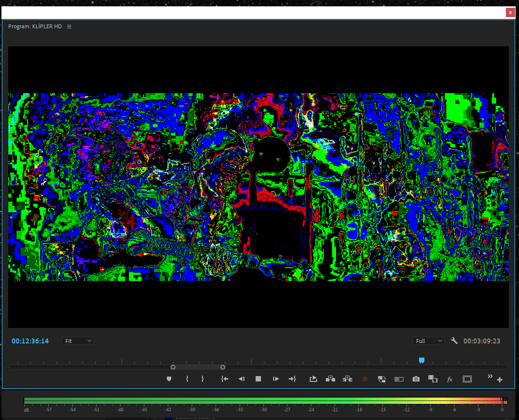Open the Program: KLİPLER HD panel menu
This screenshot has width=519, height=420.
[x=69, y=26]
